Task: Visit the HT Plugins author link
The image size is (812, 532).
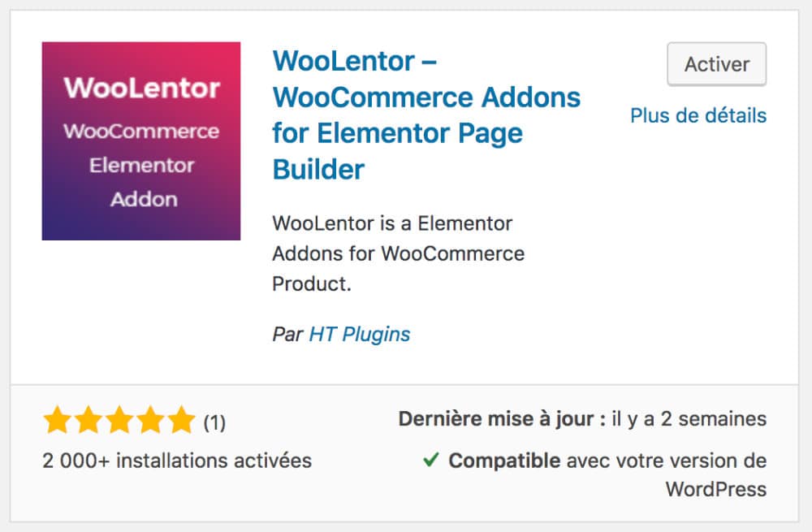Action: [357, 334]
